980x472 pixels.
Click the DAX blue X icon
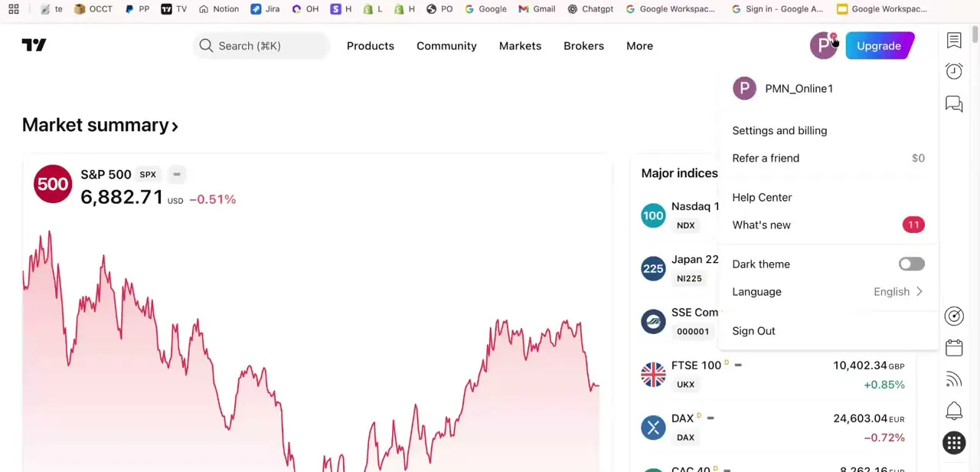tap(653, 427)
